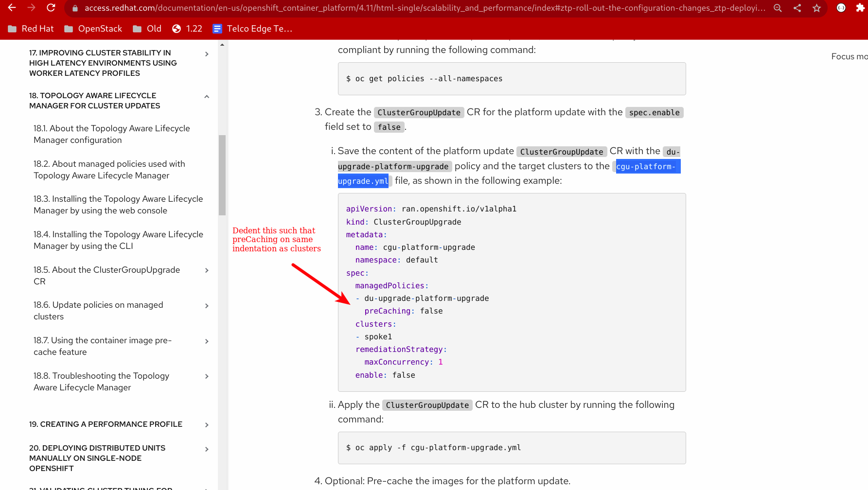Click the 'namespace: default' YAML line

pyautogui.click(x=396, y=260)
